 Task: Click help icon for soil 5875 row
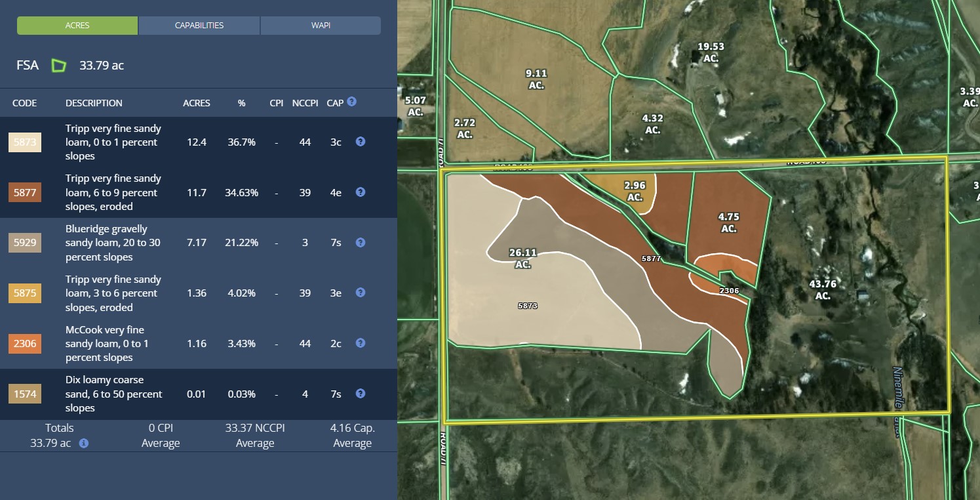point(360,293)
